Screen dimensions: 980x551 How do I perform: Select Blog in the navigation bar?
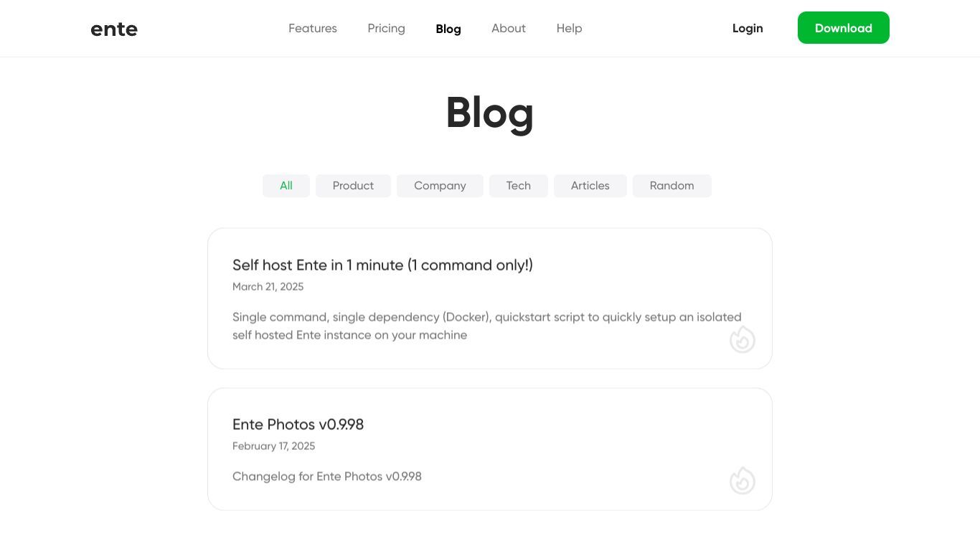click(448, 29)
